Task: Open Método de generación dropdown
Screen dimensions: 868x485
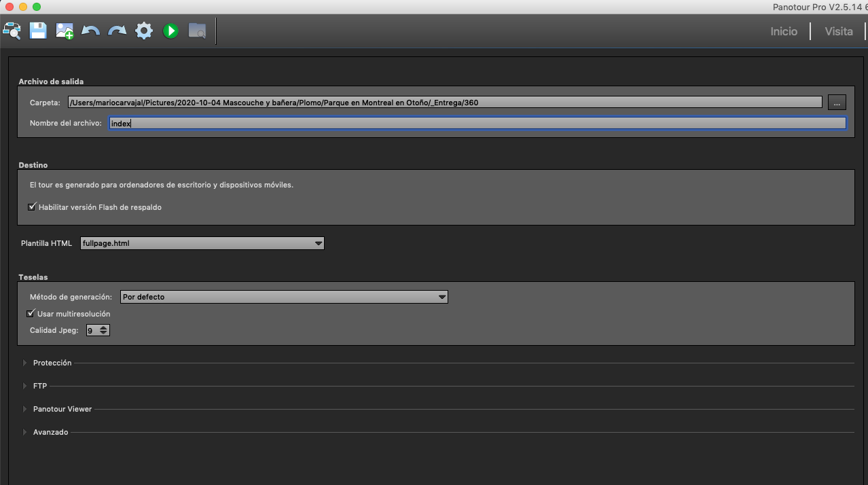Action: click(283, 297)
